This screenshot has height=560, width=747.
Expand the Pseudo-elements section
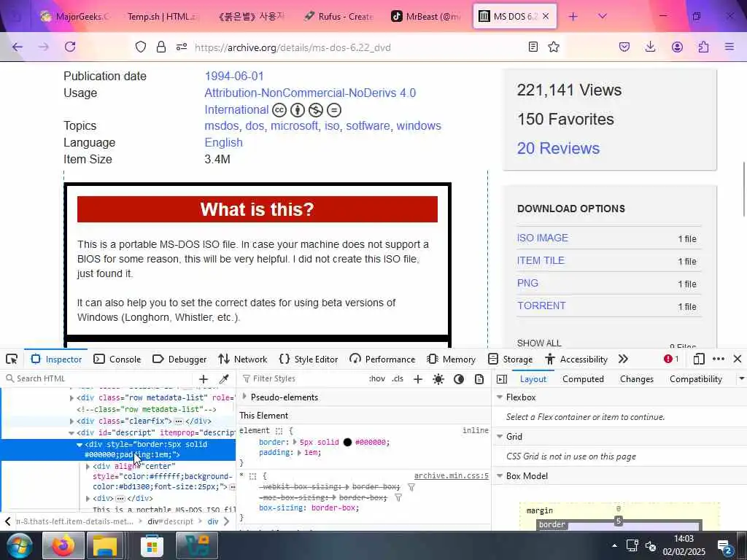pyautogui.click(x=244, y=397)
